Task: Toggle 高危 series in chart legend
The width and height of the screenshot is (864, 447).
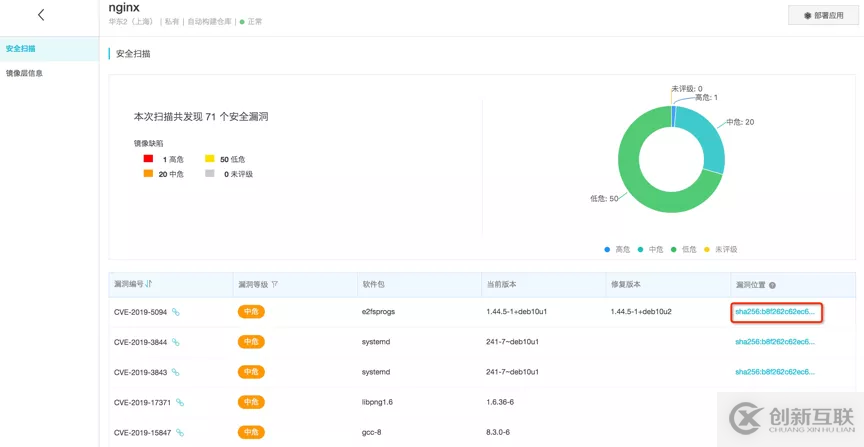Action: coord(617,249)
